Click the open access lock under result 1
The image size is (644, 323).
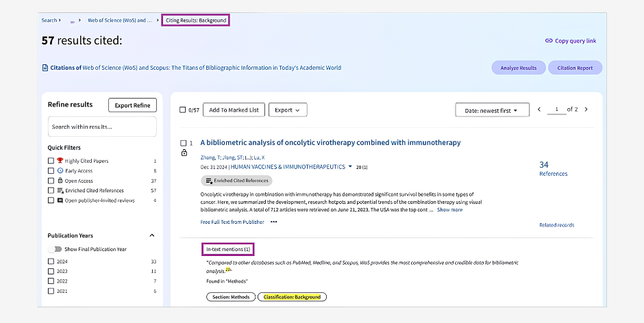click(x=184, y=153)
